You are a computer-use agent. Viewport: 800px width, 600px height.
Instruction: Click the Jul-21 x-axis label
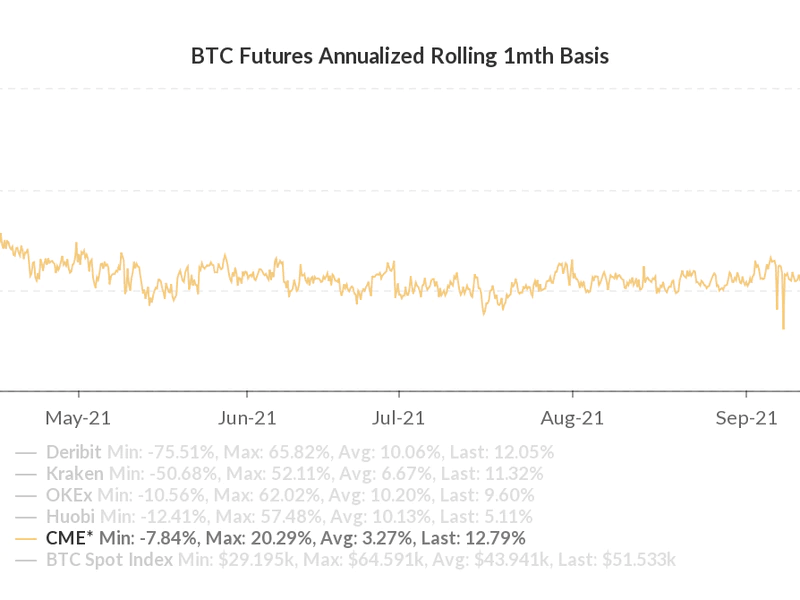tap(399, 417)
